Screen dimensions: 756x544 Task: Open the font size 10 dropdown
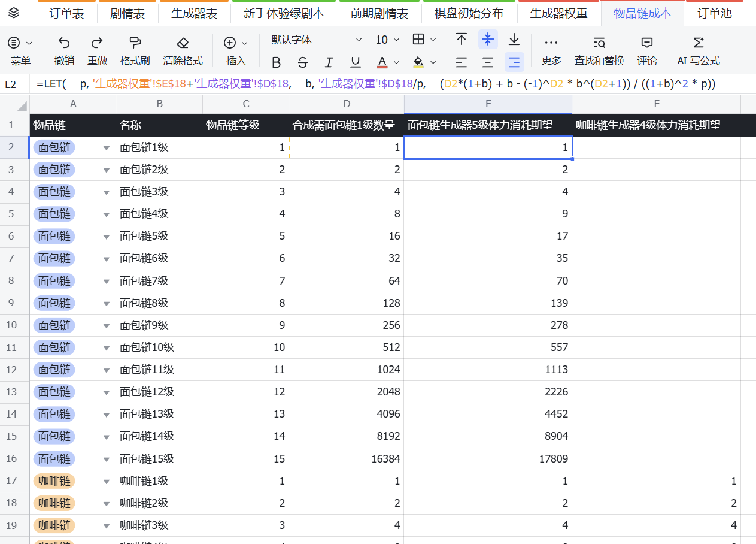pos(387,40)
